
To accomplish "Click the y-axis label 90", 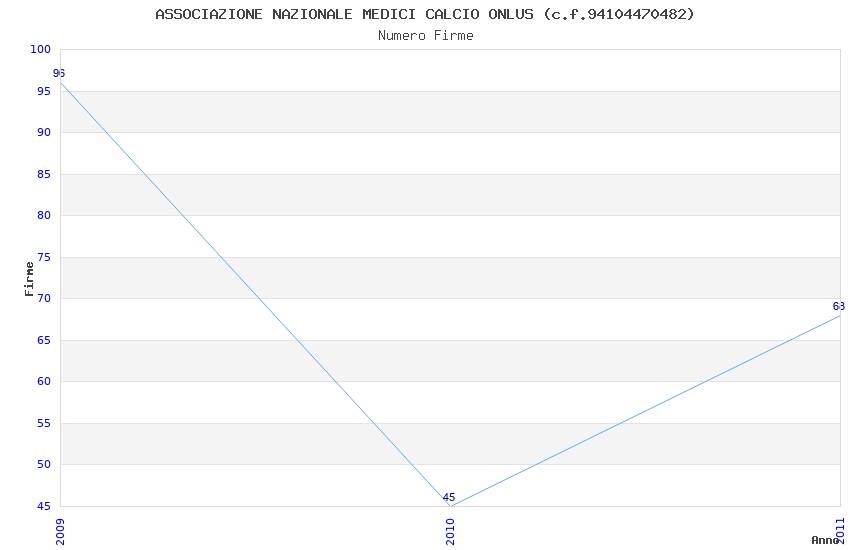I will click(x=44, y=132).
